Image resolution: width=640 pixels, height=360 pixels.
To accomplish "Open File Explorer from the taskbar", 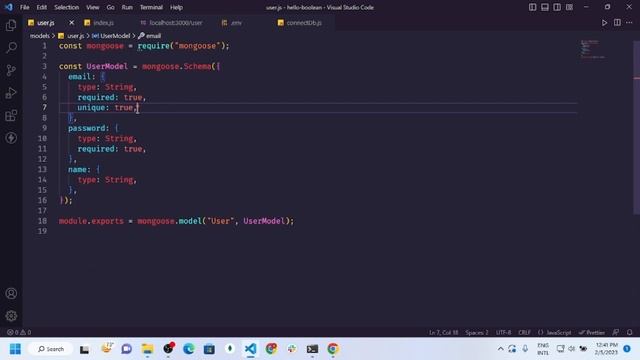I will pos(147,349).
